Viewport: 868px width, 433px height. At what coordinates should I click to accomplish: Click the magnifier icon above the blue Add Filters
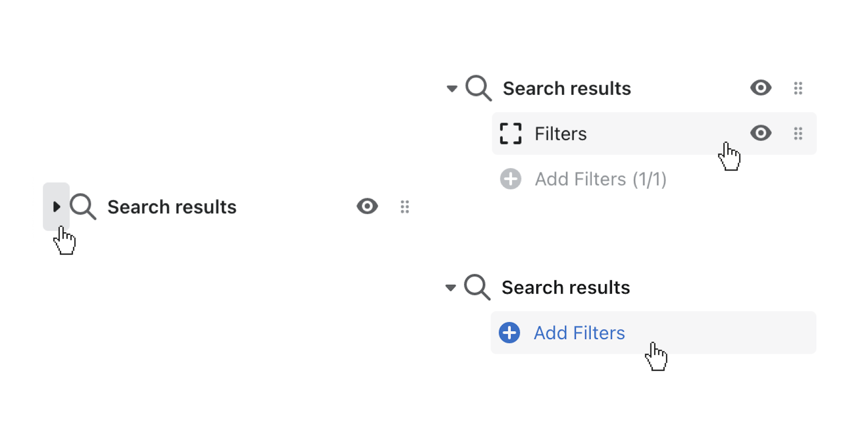(x=477, y=287)
